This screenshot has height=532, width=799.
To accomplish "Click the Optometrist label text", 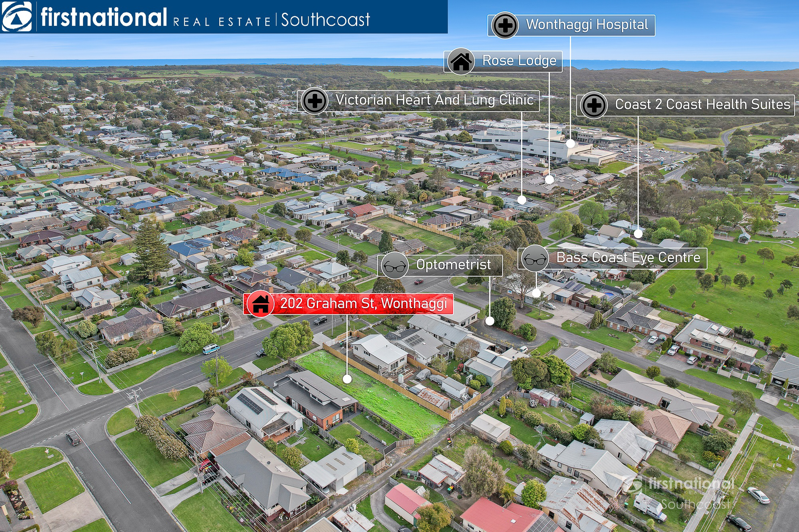I will (453, 265).
